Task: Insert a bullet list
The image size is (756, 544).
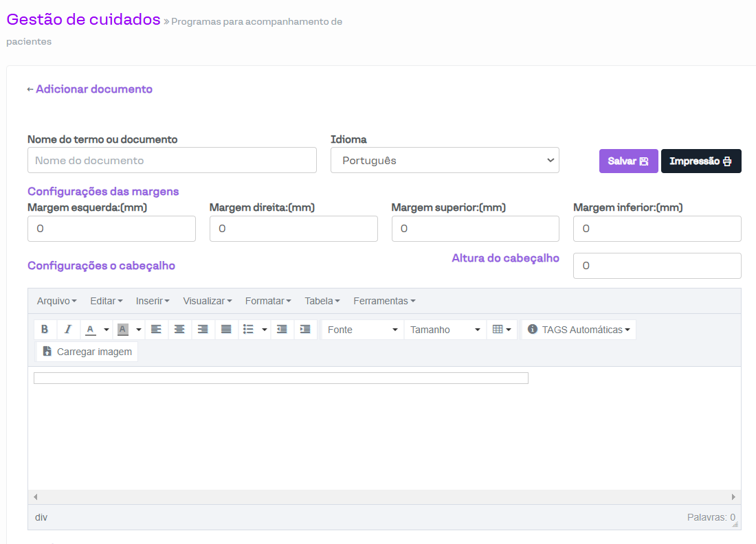Action: point(249,330)
